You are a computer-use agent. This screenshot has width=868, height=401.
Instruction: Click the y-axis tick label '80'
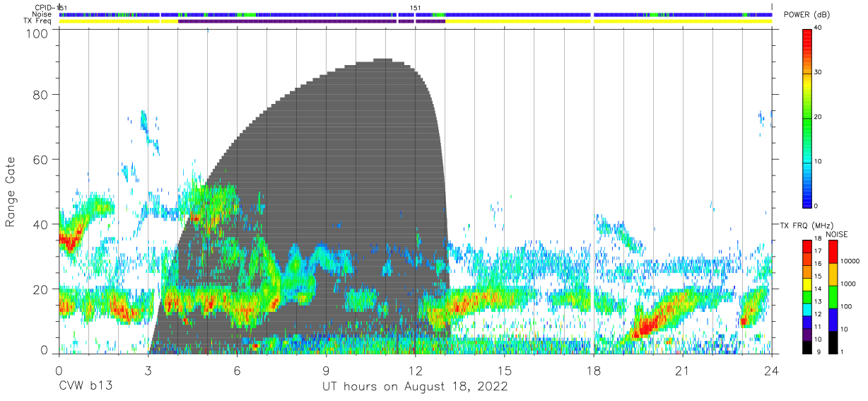tap(42, 95)
